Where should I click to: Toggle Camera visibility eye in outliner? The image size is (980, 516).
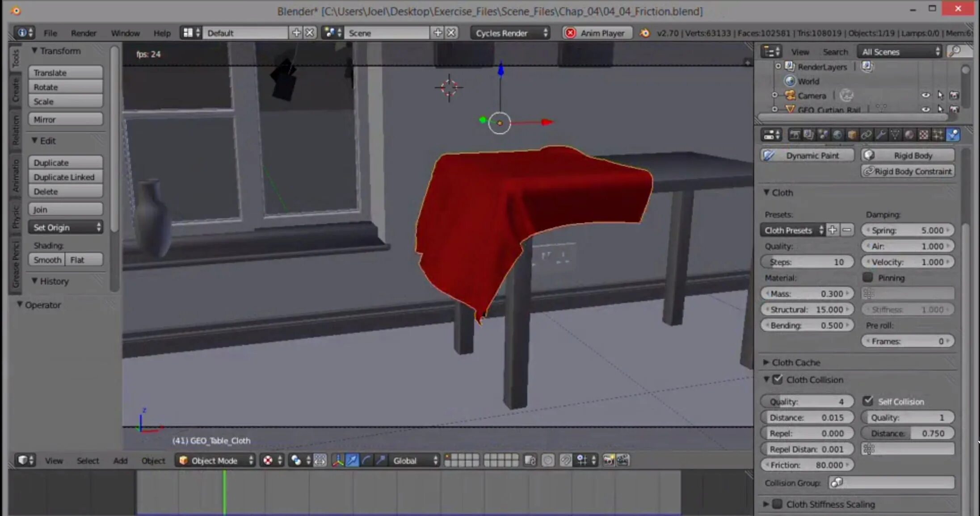pos(925,95)
